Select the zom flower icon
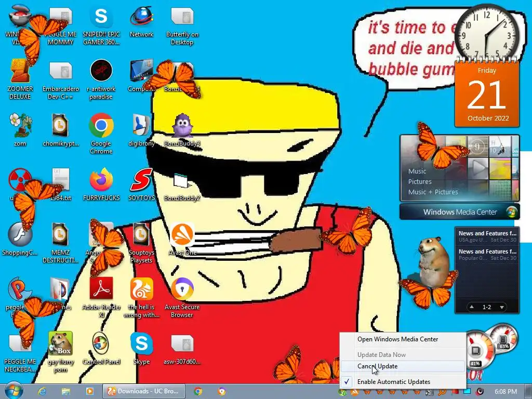 tap(20, 130)
